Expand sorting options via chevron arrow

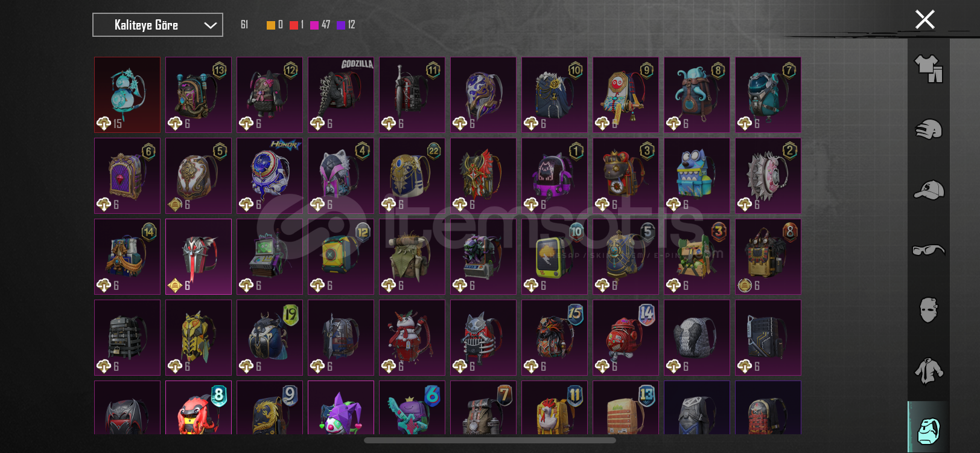click(x=210, y=25)
